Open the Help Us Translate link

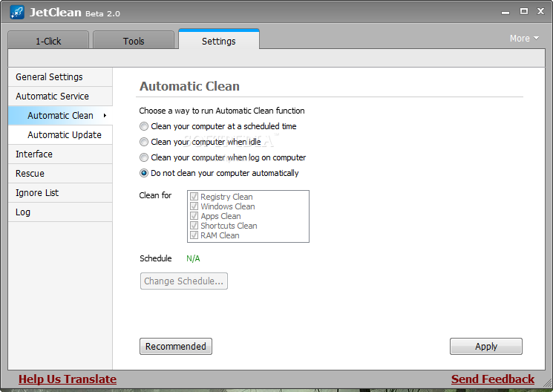point(68,379)
